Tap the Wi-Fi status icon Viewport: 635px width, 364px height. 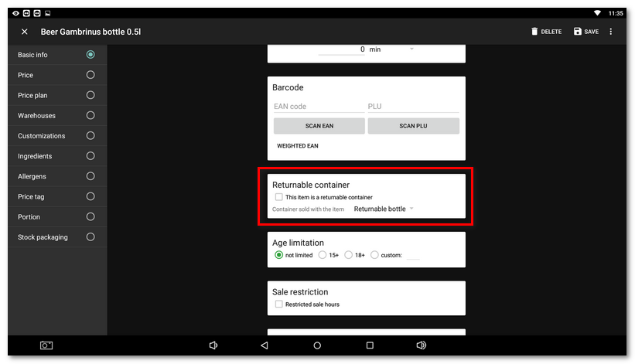[x=597, y=13]
